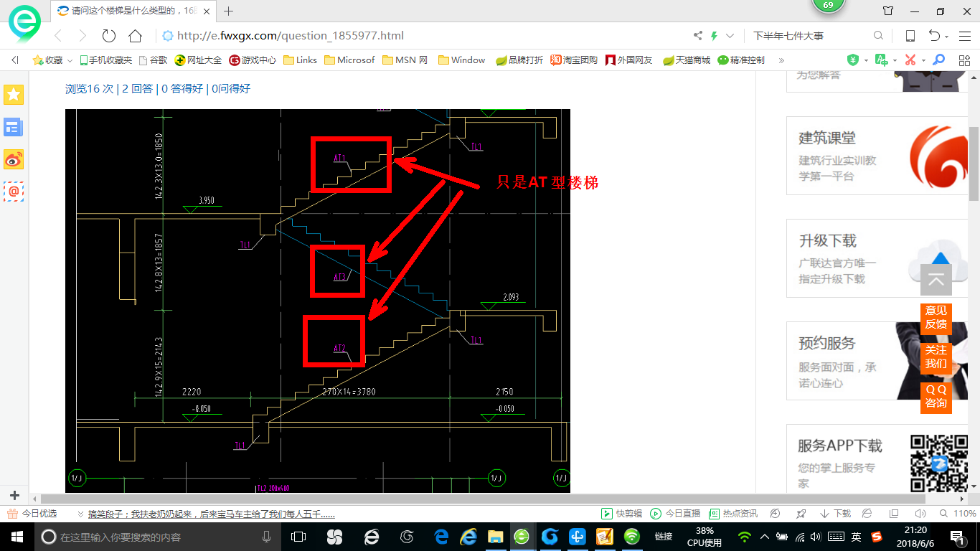
Task: Open 今日直播 in status bar
Action: (675, 514)
